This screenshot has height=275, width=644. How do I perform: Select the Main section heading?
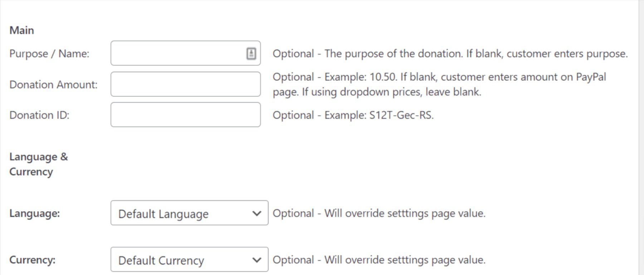(x=22, y=30)
